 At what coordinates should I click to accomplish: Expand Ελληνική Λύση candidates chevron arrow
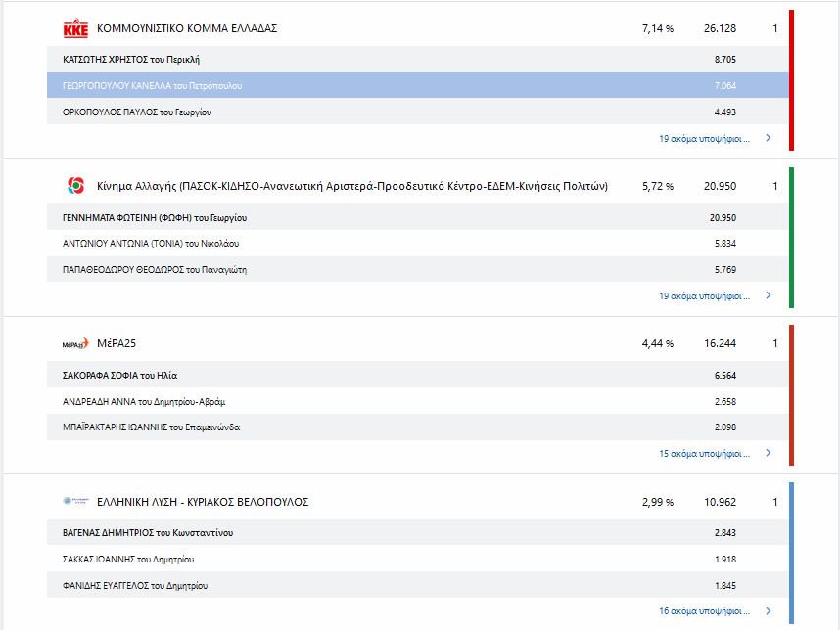[x=769, y=610]
